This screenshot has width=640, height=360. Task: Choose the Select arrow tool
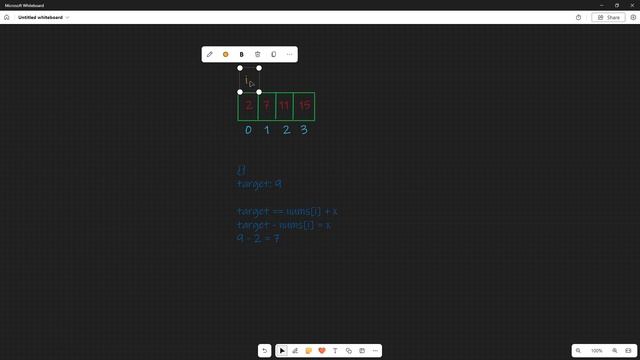tap(282, 351)
